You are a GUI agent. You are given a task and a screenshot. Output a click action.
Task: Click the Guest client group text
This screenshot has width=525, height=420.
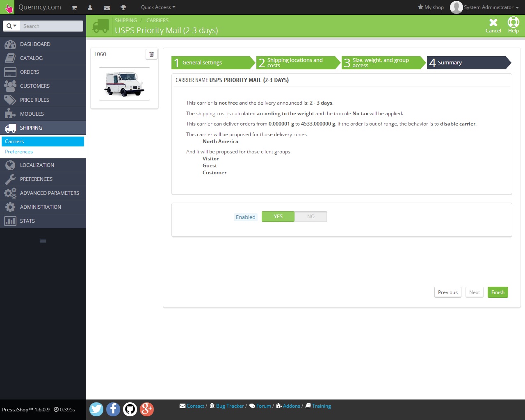pos(210,166)
